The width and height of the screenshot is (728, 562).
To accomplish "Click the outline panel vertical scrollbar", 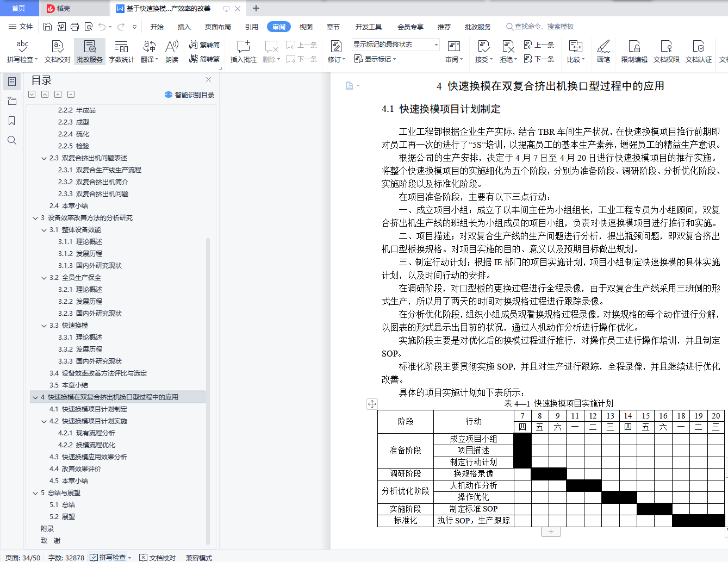I will click(x=208, y=391).
